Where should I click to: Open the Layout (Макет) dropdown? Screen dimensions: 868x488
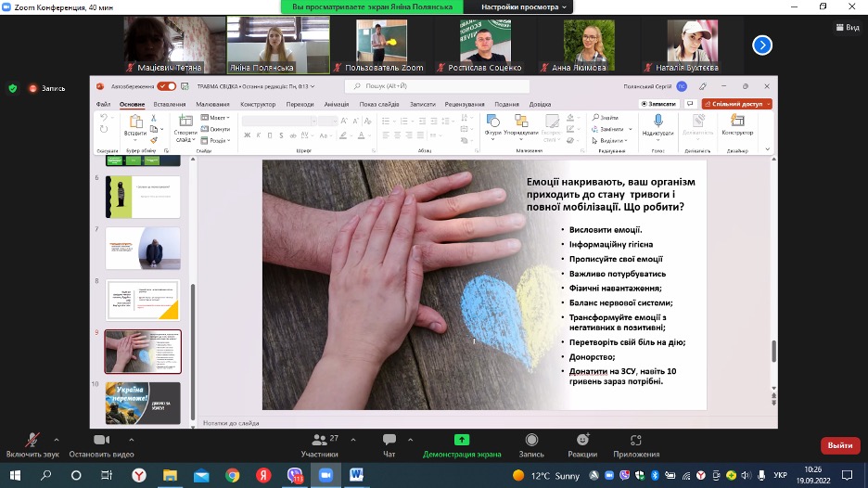215,118
